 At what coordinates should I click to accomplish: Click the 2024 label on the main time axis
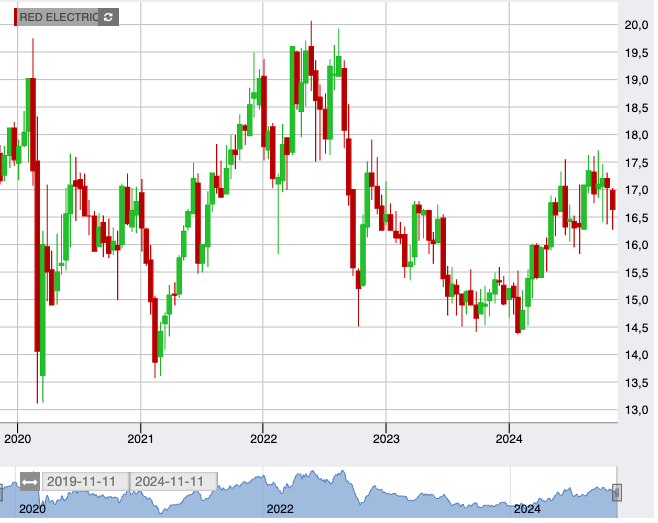pyautogui.click(x=509, y=439)
